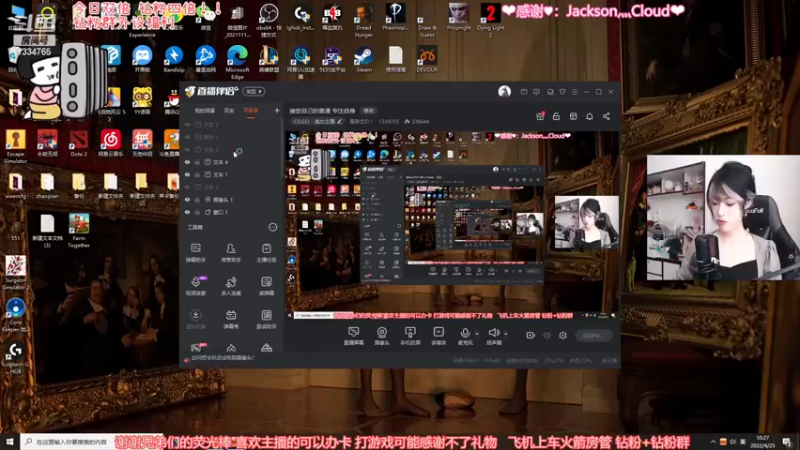Open the 视频连麦 tool
The width and height of the screenshot is (800, 450).
click(x=195, y=286)
